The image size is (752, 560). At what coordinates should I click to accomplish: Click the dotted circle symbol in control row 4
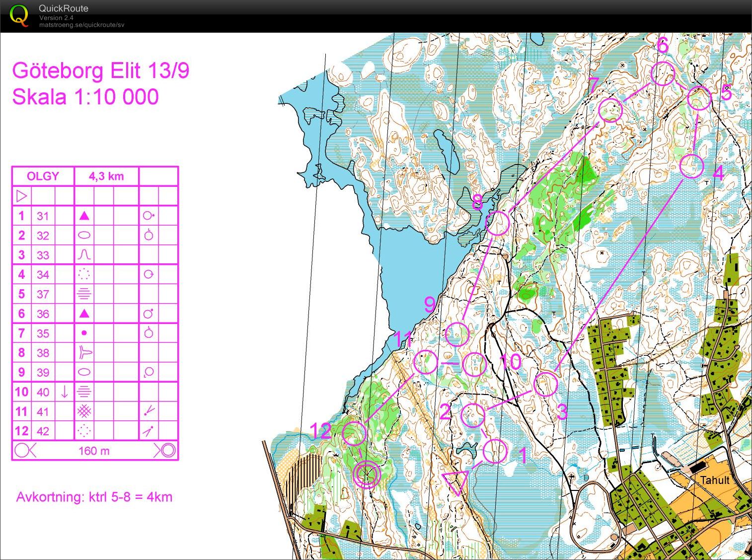pyautogui.click(x=84, y=274)
